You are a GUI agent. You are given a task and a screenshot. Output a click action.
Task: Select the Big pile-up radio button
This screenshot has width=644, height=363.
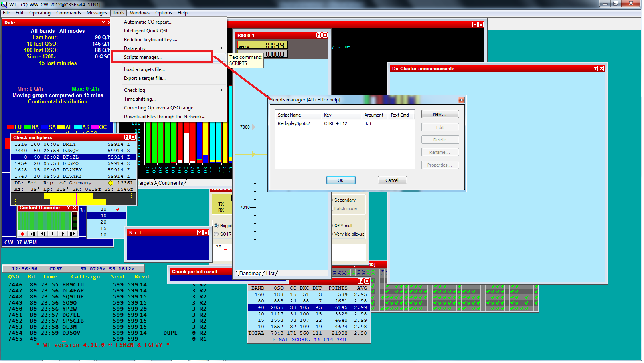[217, 226]
